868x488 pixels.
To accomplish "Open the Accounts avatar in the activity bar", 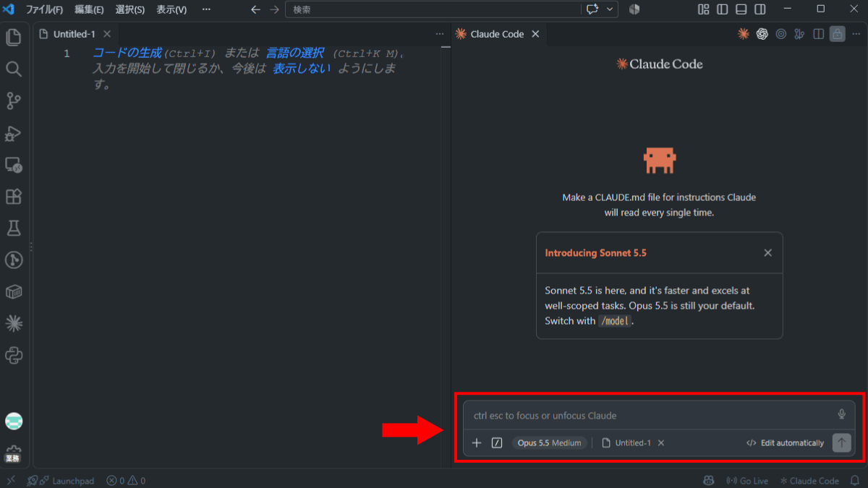I will coord(14,421).
